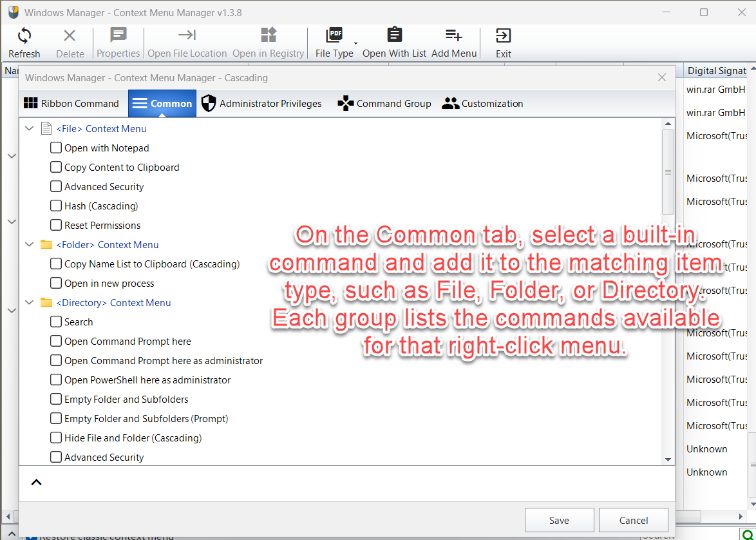Enable Open in new process
The image size is (756, 540).
coord(56,283)
